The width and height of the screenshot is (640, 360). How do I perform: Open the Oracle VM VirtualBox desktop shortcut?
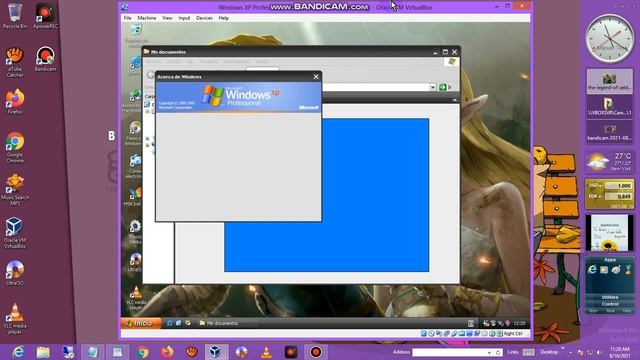(x=15, y=233)
